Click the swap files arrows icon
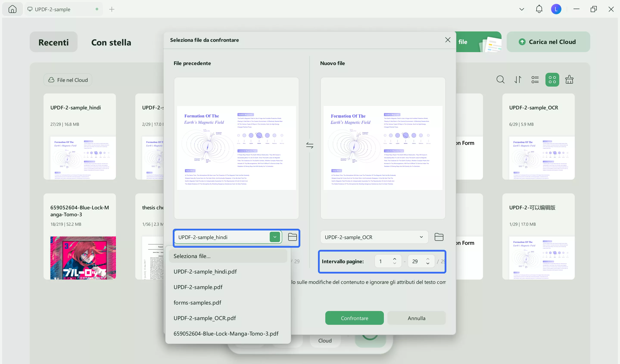Screen dimensions: 620x364 pyautogui.click(x=310, y=145)
